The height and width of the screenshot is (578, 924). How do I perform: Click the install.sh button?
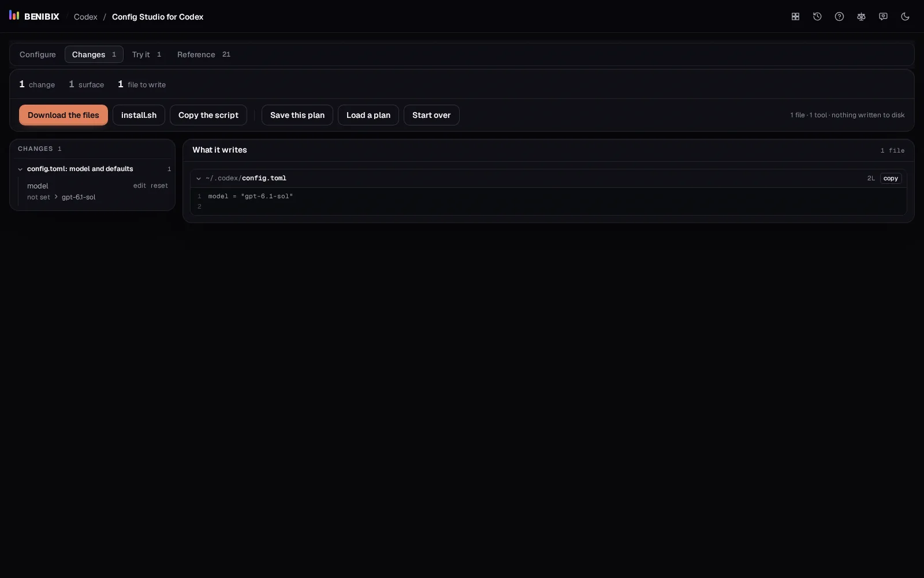[139, 115]
